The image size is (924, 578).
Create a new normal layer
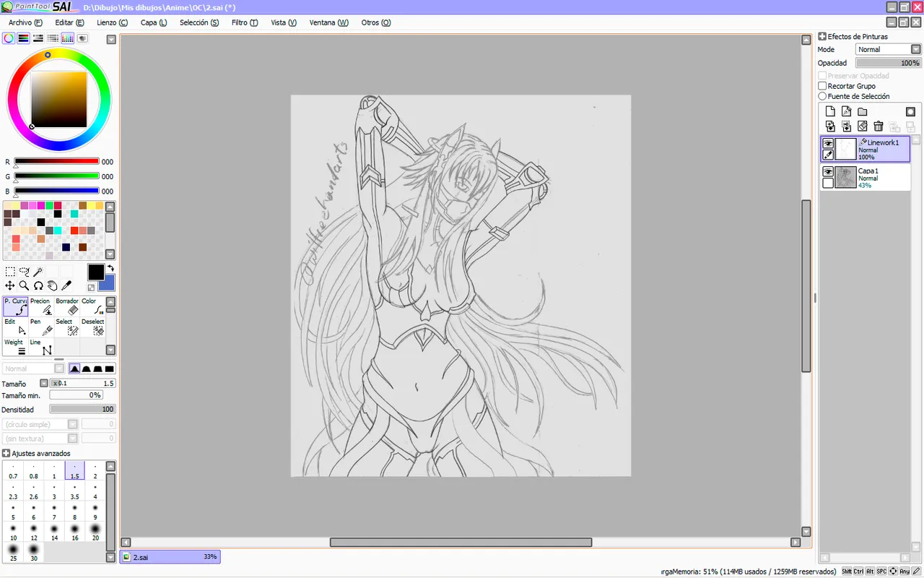pyautogui.click(x=830, y=111)
